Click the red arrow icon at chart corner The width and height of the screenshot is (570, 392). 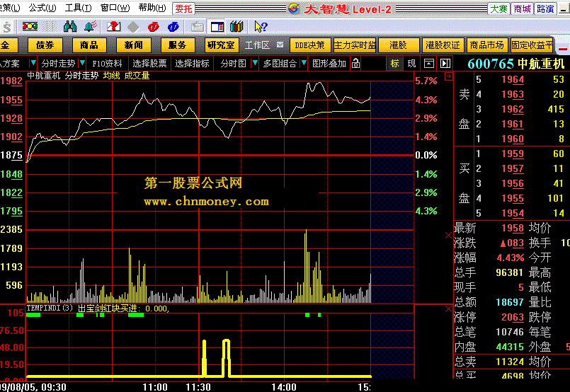pyautogui.click(x=449, y=76)
